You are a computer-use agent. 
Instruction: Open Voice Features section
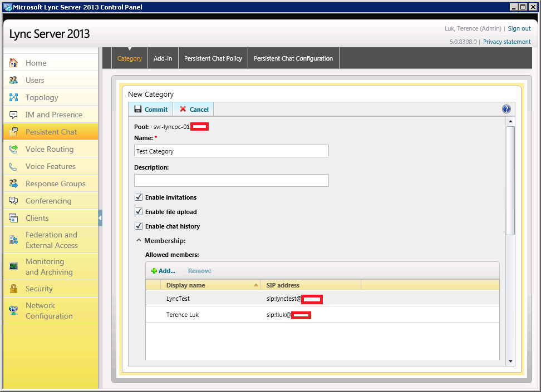pyautogui.click(x=51, y=166)
